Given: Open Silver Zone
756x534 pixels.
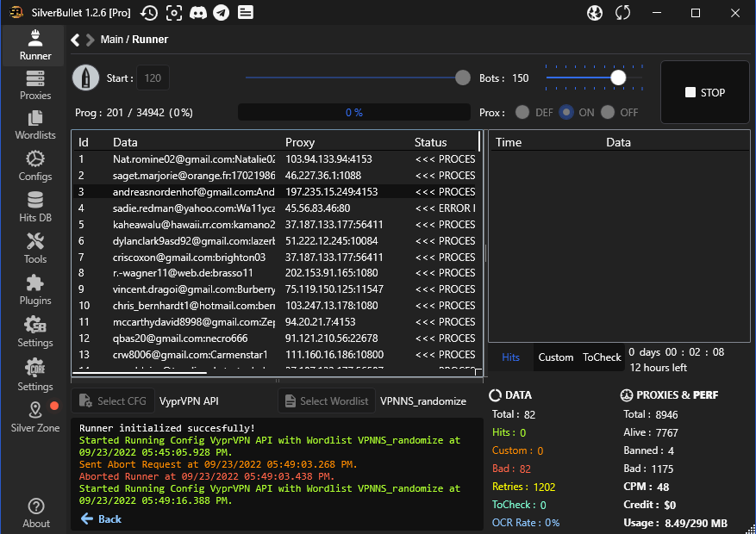Looking at the screenshot, I should pyautogui.click(x=34, y=418).
